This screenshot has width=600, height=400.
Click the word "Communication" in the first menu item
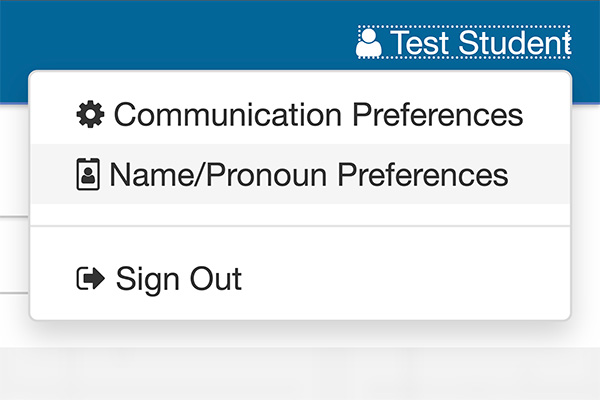click(x=228, y=114)
